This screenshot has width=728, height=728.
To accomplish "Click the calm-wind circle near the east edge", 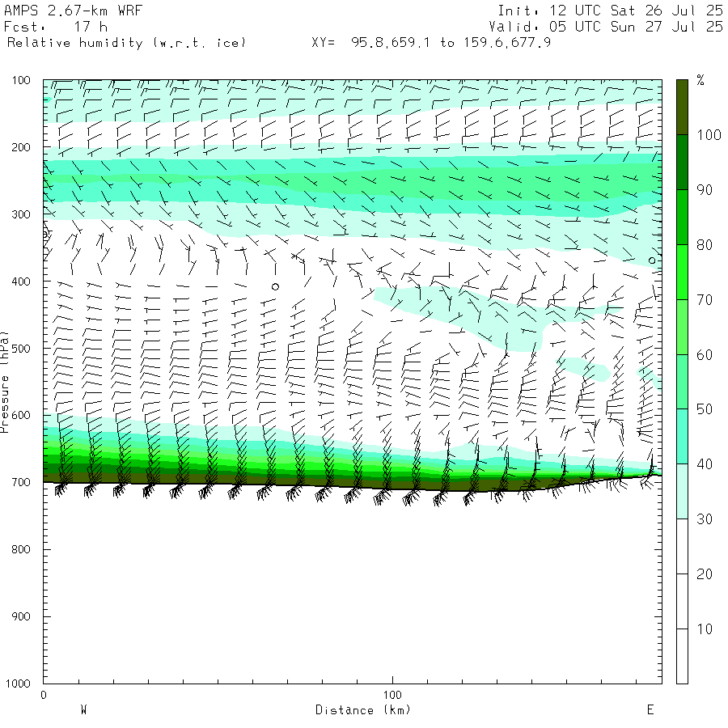I will click(x=652, y=260).
